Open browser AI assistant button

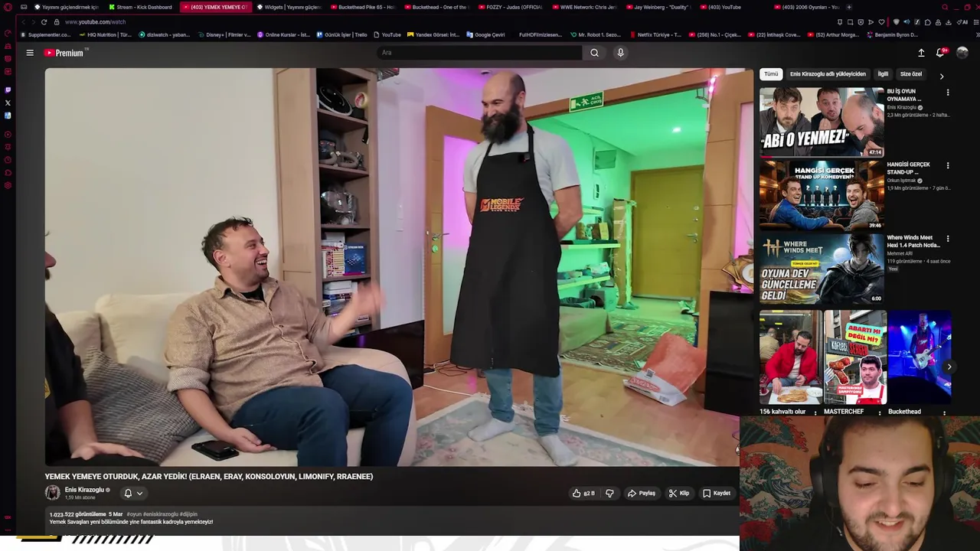point(962,22)
